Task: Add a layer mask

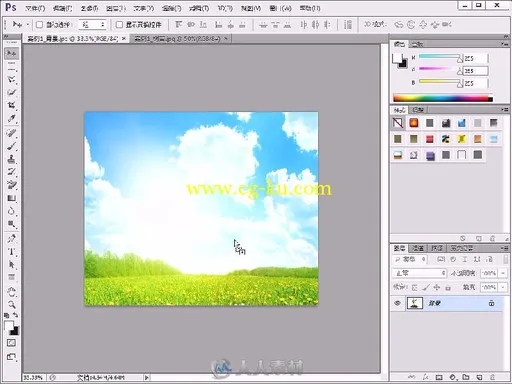Action: pyautogui.click(x=439, y=377)
